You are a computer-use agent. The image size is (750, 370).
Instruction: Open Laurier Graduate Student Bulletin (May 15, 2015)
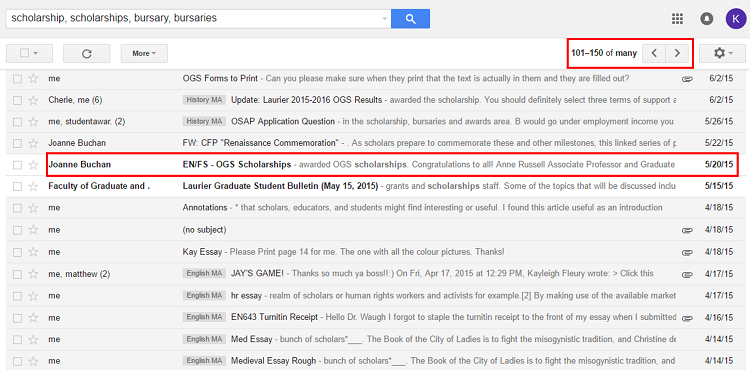pos(280,186)
